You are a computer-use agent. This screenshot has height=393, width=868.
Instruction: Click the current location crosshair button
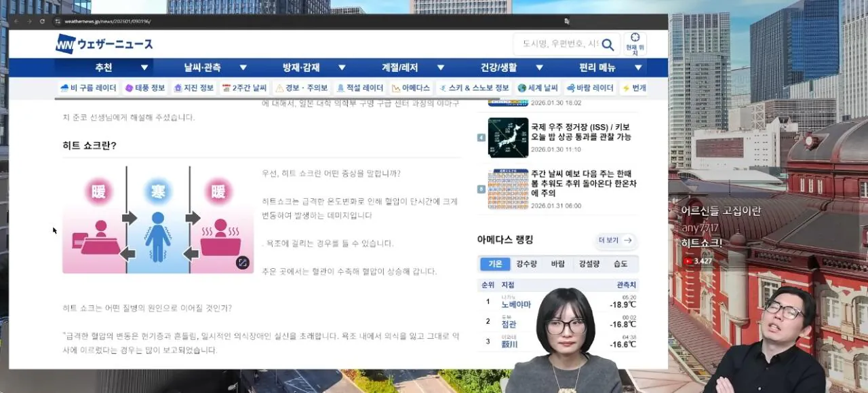point(635,43)
